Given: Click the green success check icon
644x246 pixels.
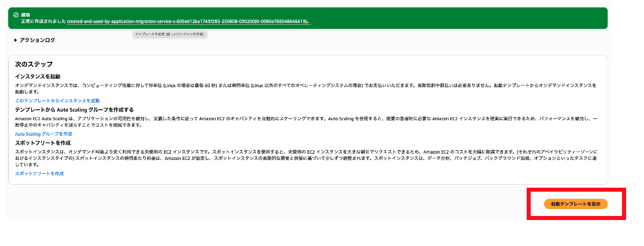Looking at the screenshot, I should click(16, 15).
